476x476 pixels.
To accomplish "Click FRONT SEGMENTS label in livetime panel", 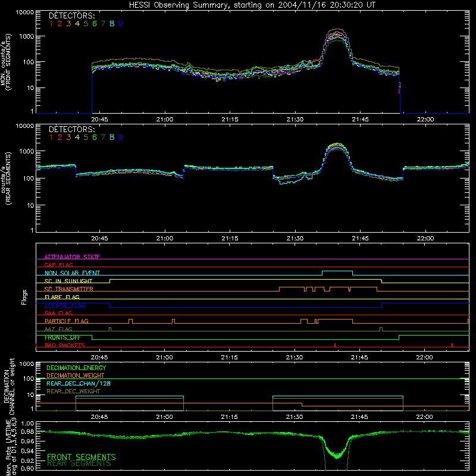I will [x=82, y=457].
